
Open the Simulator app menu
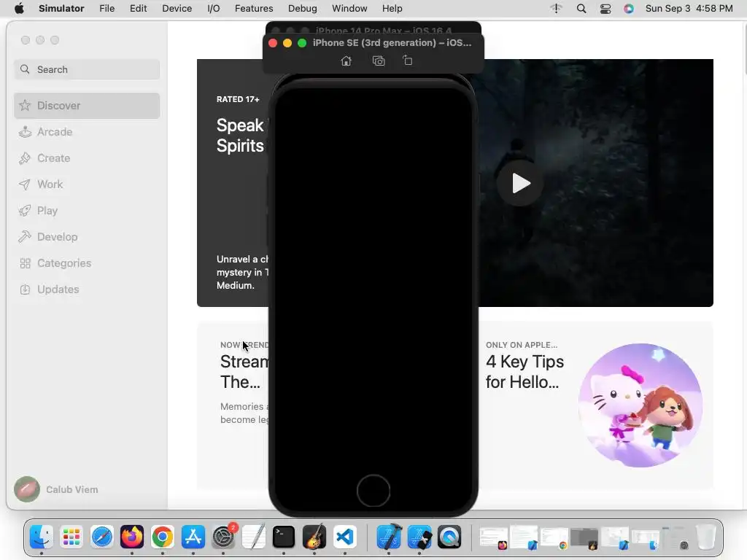[61, 9]
